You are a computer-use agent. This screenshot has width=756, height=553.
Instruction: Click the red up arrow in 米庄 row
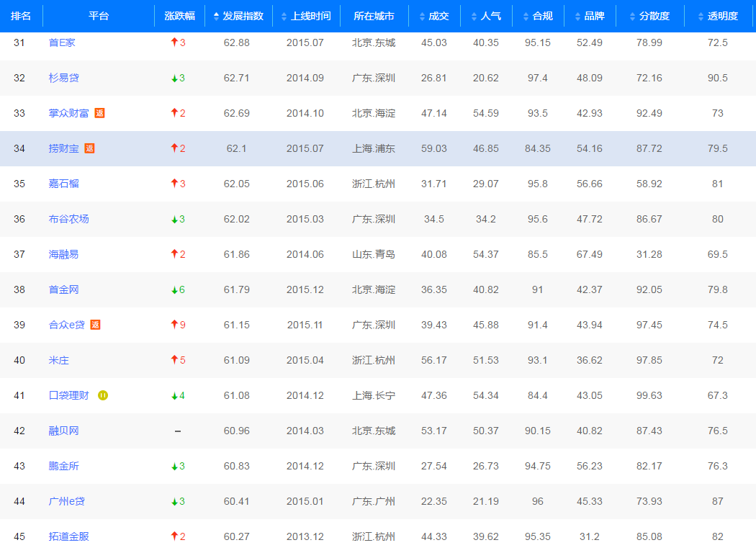(174, 360)
